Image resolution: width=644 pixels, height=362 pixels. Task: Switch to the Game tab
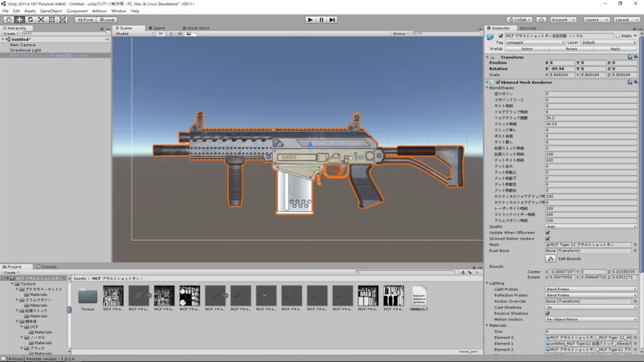click(x=157, y=28)
